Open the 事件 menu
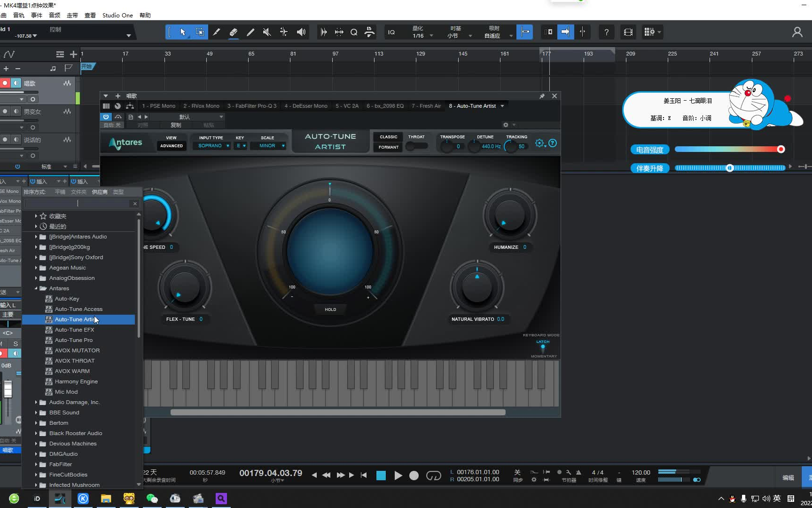 [x=37, y=15]
